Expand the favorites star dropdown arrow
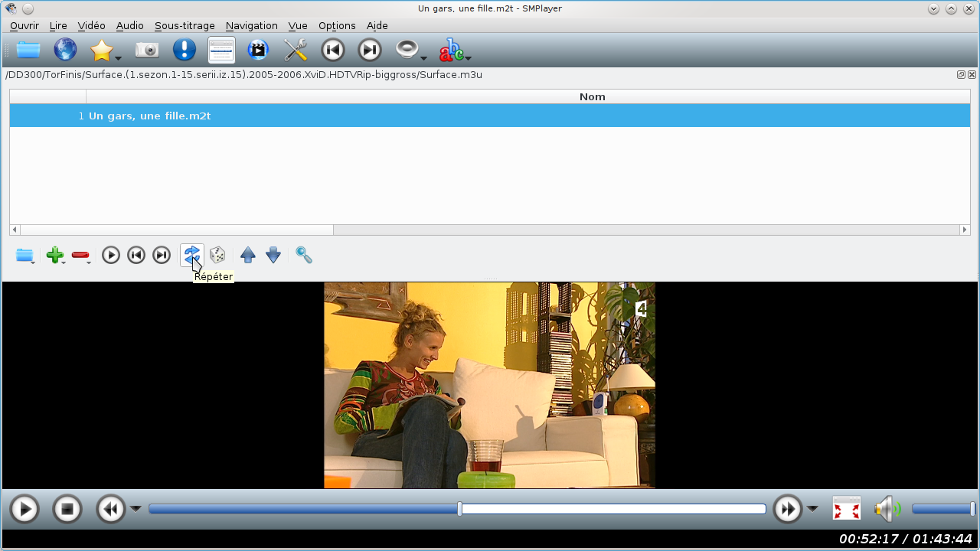Screen dimensions: 980x551 click(119, 57)
